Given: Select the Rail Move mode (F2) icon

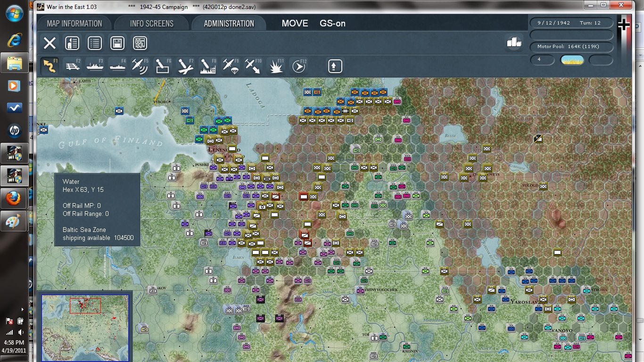Looking at the screenshot, I should 72,66.
